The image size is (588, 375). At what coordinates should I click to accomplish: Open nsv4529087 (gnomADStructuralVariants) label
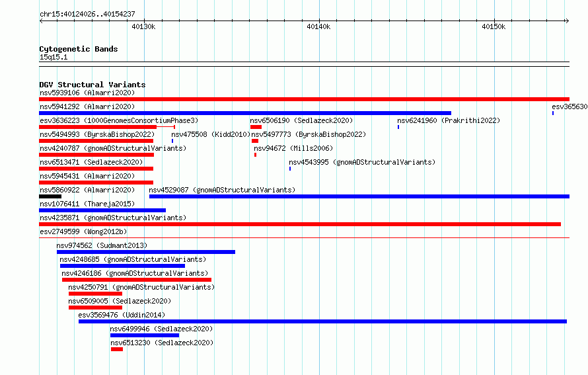click(222, 190)
